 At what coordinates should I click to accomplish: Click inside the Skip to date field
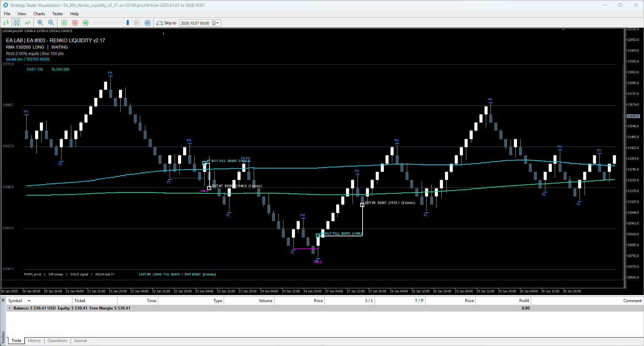pos(195,23)
